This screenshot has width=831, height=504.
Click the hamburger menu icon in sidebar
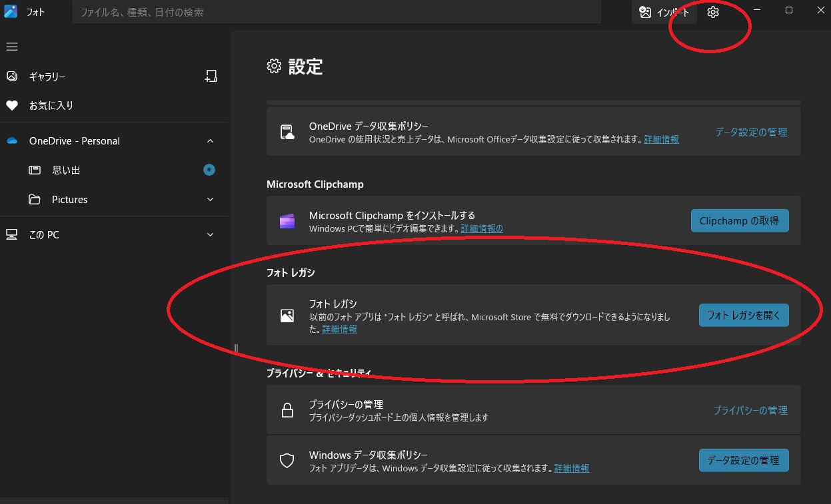pyautogui.click(x=12, y=47)
